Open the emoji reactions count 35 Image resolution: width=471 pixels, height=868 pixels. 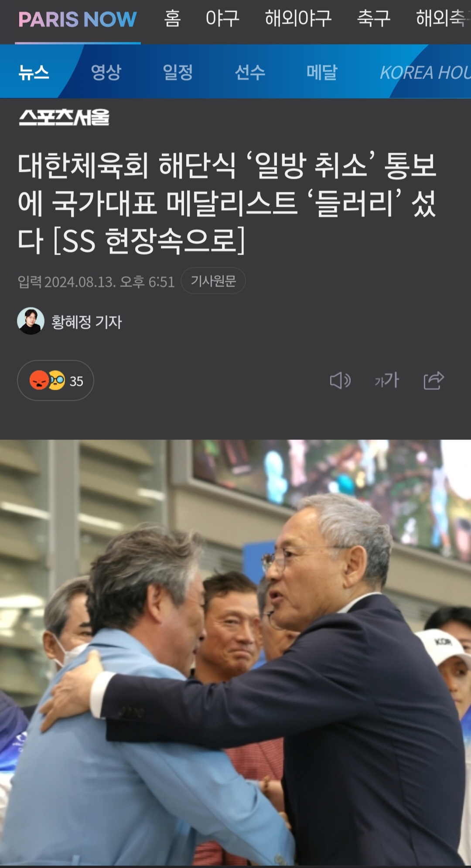[x=55, y=381]
